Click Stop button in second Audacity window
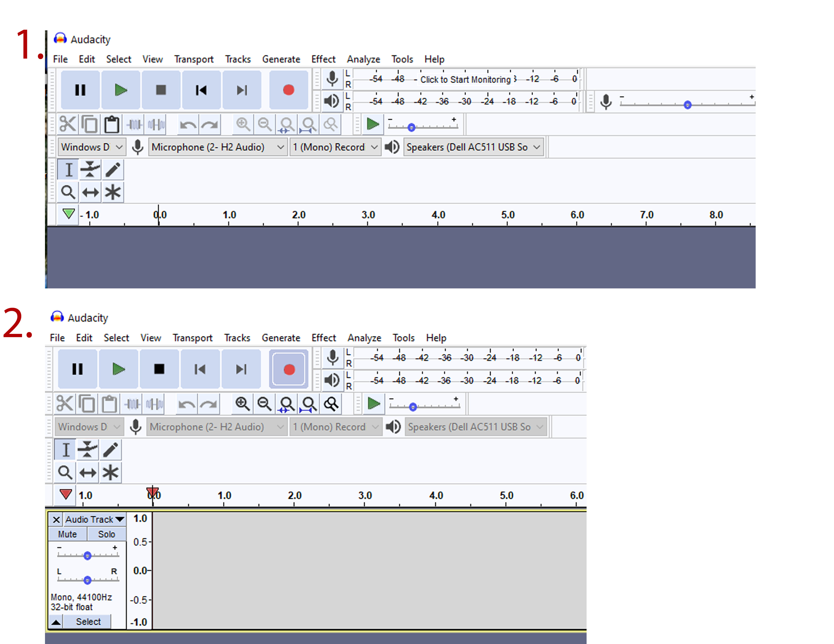Screen dimensions: 834x644 (x=159, y=369)
